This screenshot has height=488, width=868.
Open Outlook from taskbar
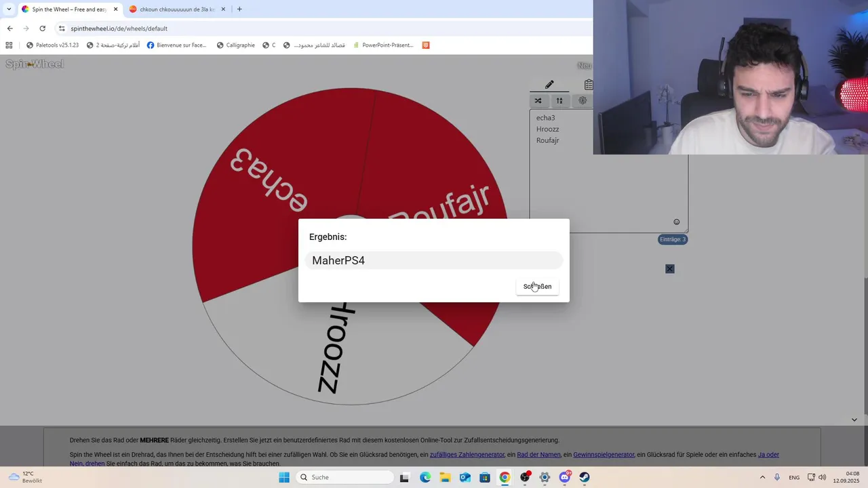pos(465,477)
